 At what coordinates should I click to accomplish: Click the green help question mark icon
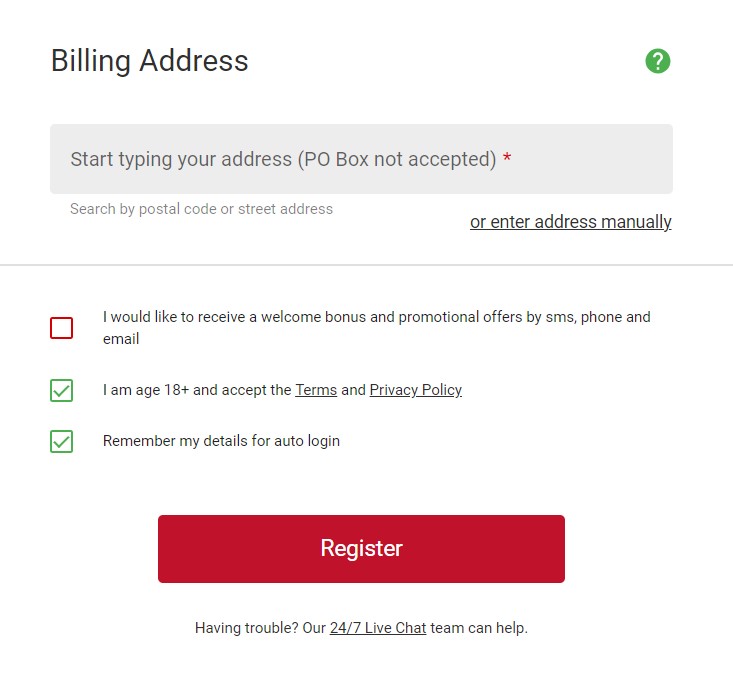click(657, 61)
